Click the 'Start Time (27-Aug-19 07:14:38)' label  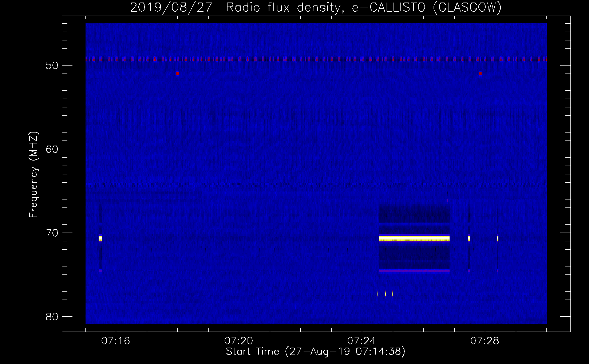(316, 352)
